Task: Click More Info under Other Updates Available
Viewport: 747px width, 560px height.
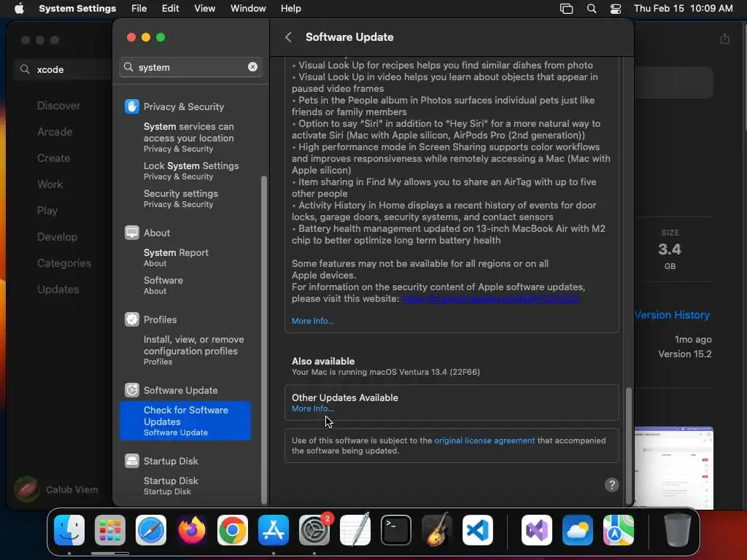Action: [x=312, y=408]
